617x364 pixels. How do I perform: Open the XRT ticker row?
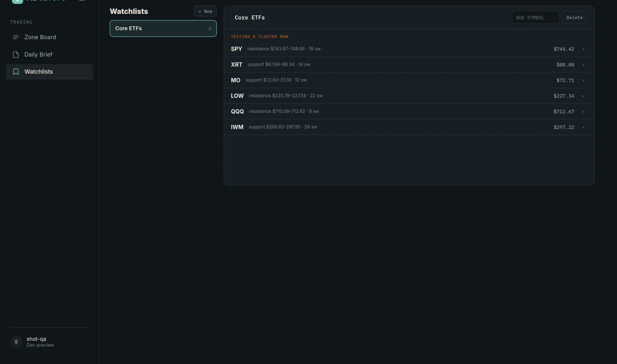[x=409, y=65]
